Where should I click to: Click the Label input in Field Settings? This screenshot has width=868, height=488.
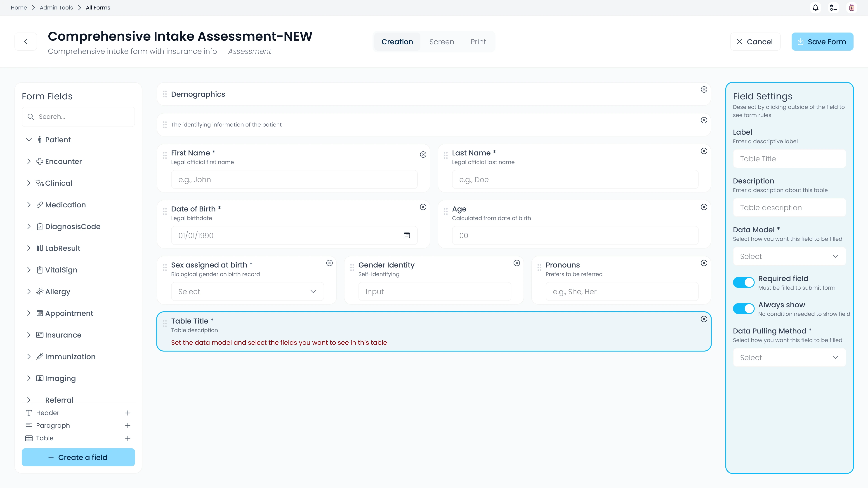coord(790,159)
